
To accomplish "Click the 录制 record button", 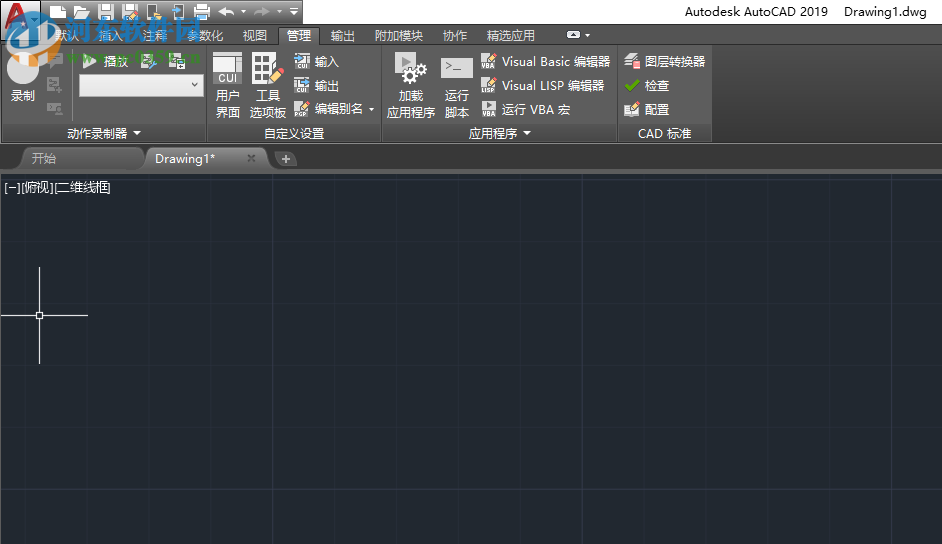I will 23,77.
